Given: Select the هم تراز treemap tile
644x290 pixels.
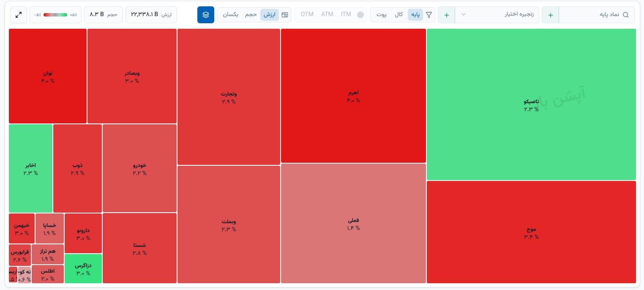Looking at the screenshot, I should 48,254.
